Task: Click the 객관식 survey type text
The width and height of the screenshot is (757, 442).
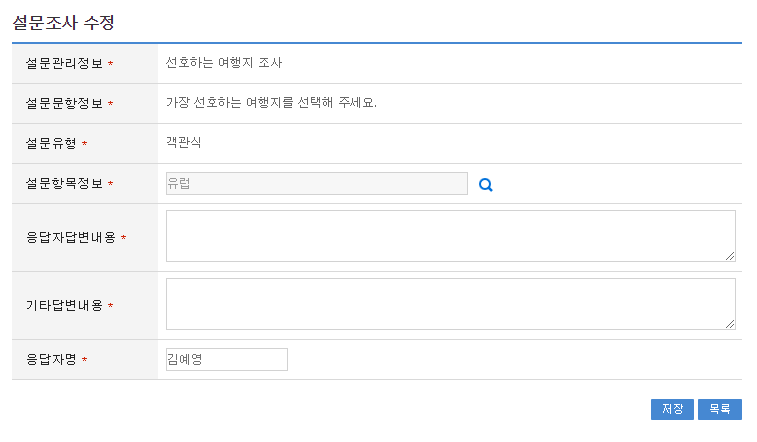Action: 184,143
